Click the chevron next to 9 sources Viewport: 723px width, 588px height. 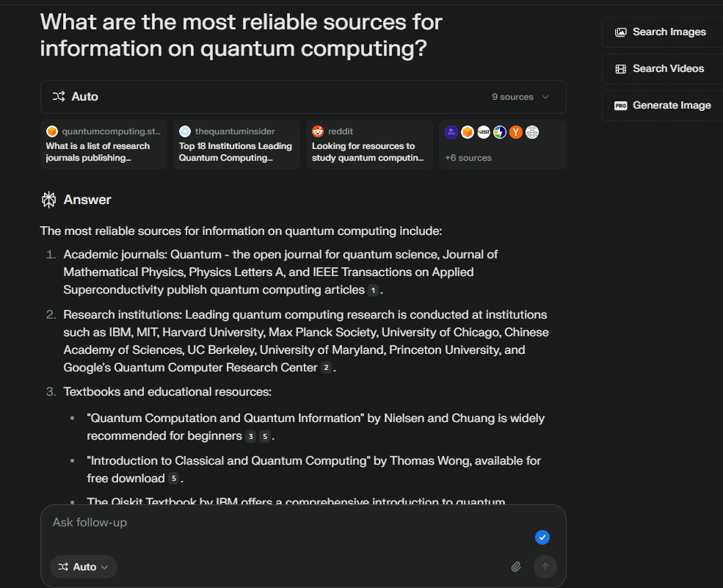point(545,97)
